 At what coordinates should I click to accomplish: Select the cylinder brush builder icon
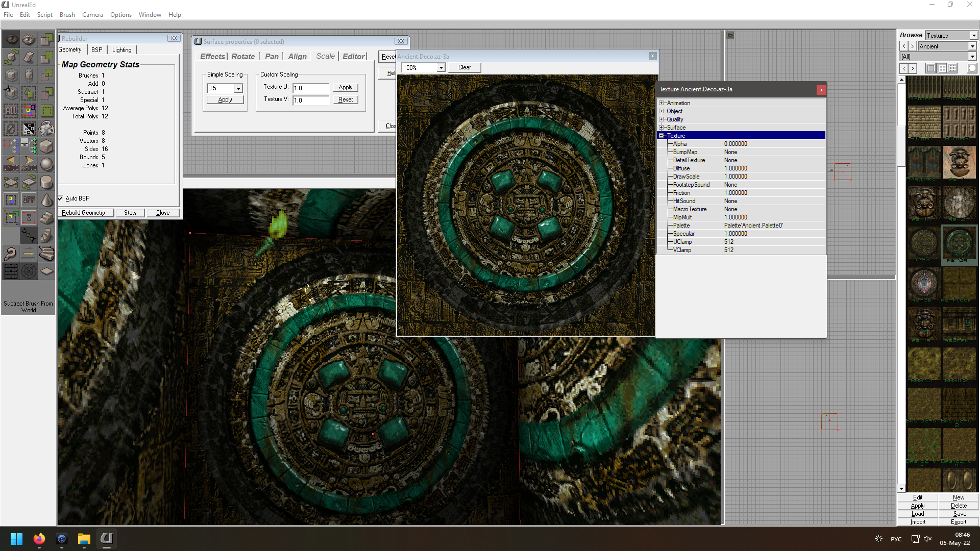point(46,182)
